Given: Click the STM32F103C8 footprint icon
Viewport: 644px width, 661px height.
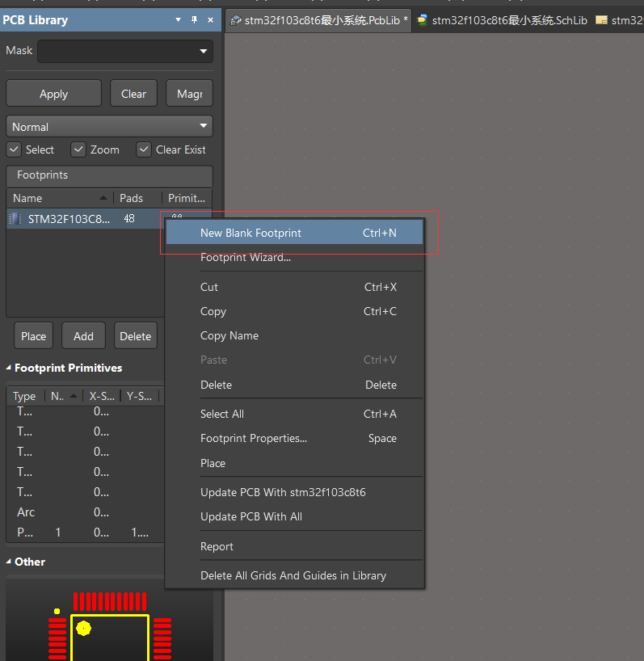Looking at the screenshot, I should (x=15, y=219).
